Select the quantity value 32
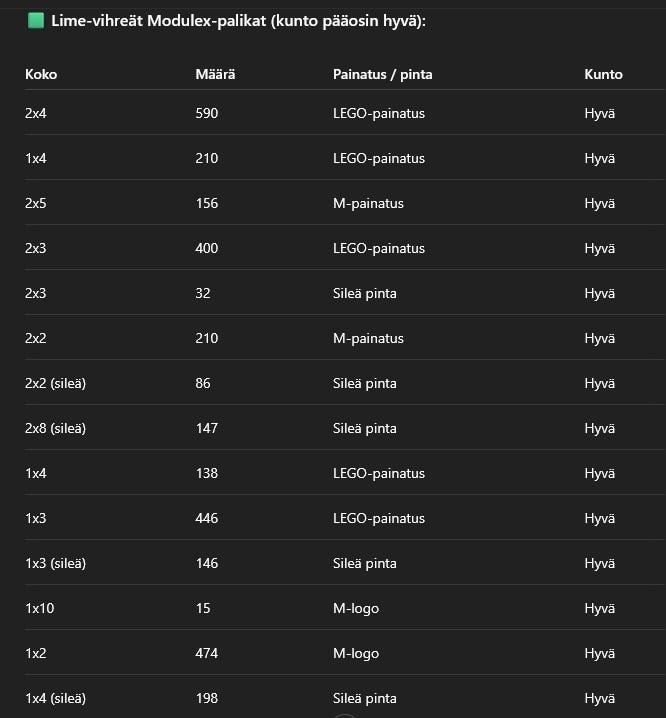Screen dimensions: 666x718 tap(203, 293)
